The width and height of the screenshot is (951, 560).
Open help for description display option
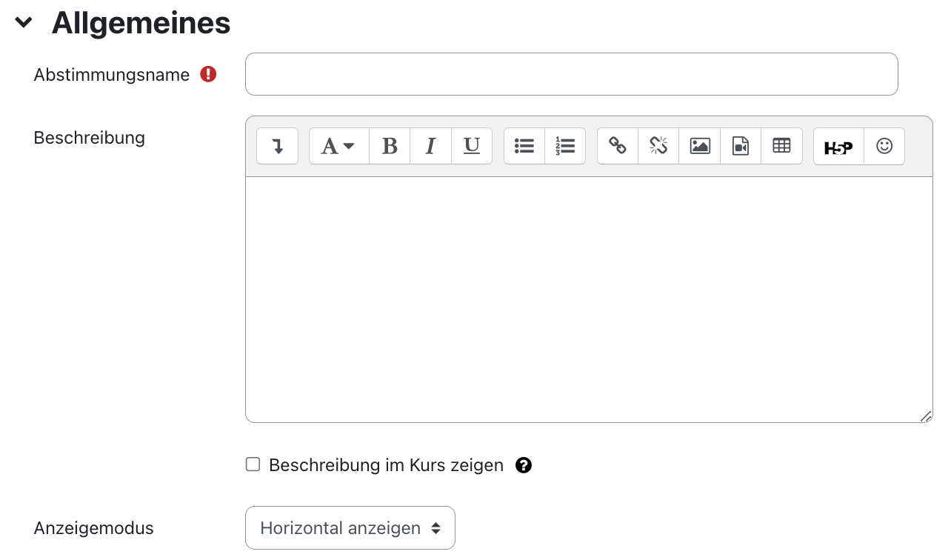click(x=524, y=464)
